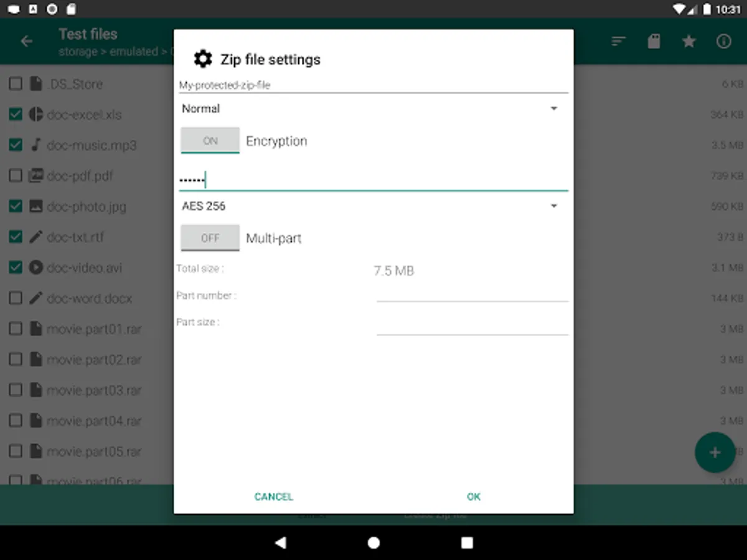Tap the pie chart icon of doc-excel.xls
Screen dimensions: 747x560
pos(36,114)
